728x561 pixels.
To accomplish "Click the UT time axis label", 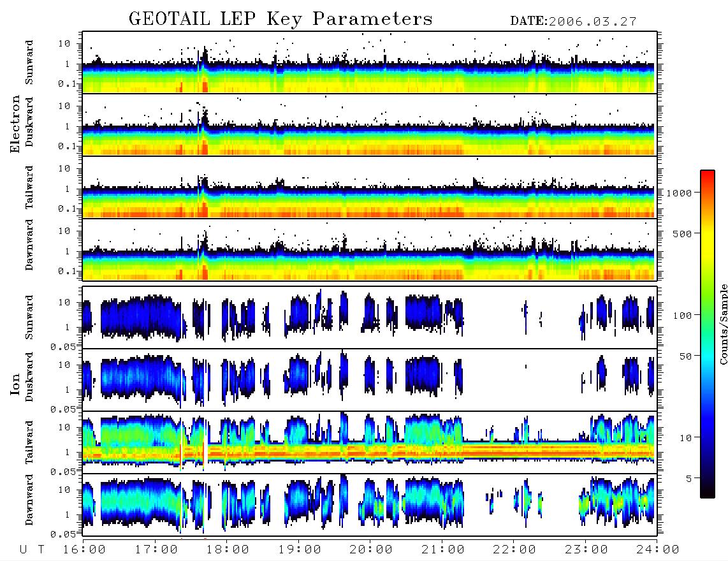I will point(32,550).
